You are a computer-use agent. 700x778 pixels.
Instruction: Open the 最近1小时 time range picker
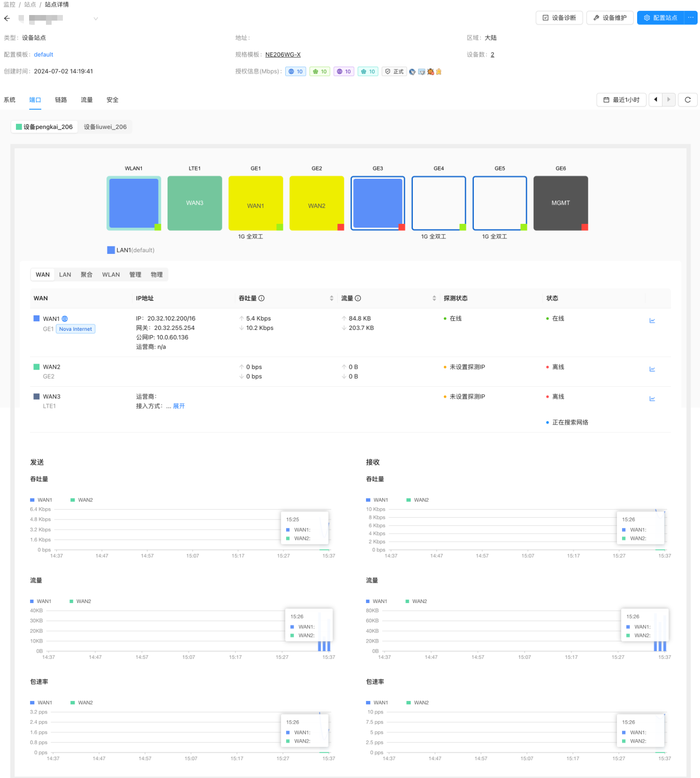[621, 100]
